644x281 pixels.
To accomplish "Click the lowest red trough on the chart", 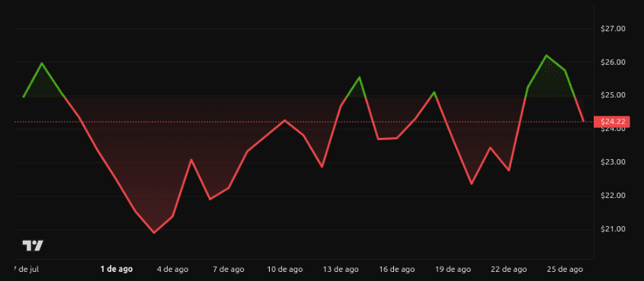I will 154,232.
